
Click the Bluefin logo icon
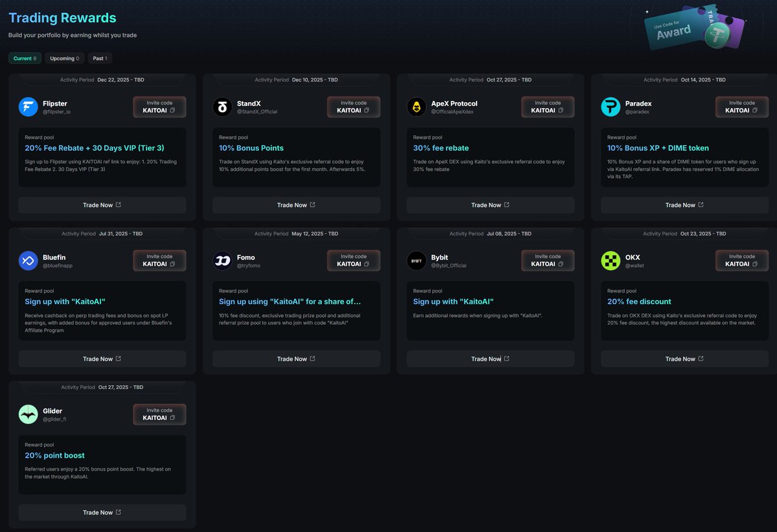[x=28, y=260]
